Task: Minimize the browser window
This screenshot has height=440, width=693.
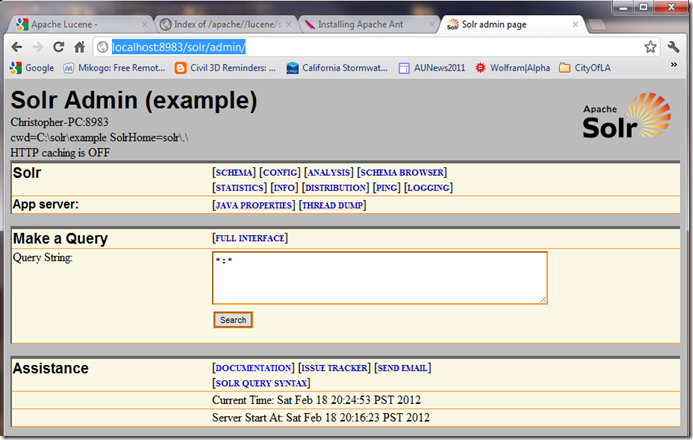Action: tap(624, 6)
